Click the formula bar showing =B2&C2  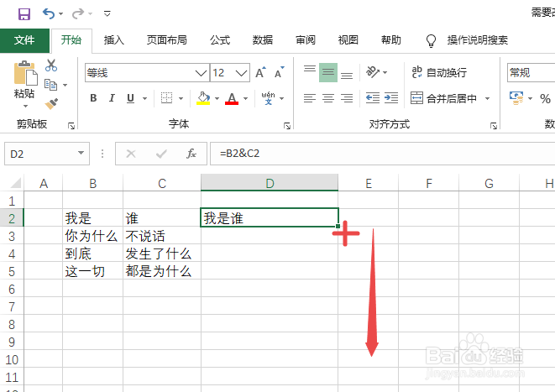click(382, 154)
